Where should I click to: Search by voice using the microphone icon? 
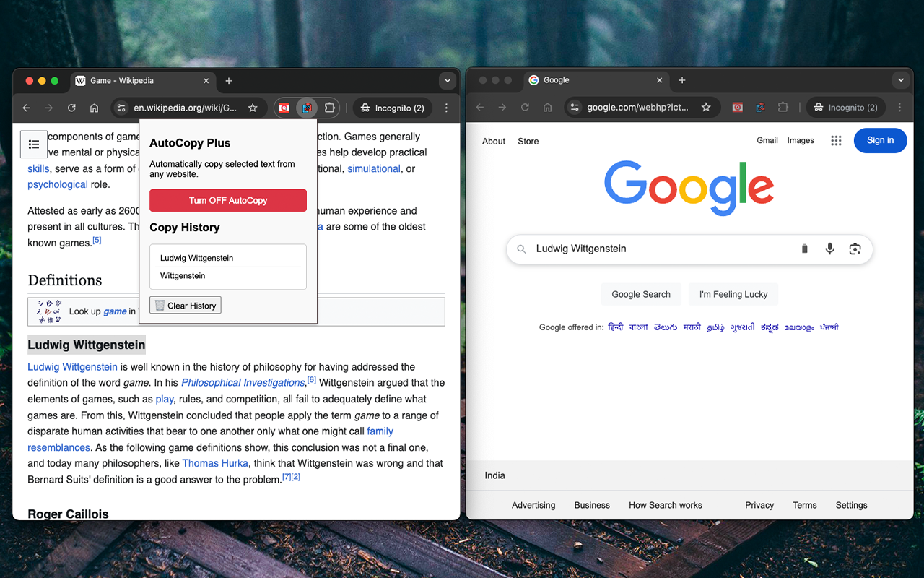(x=830, y=249)
